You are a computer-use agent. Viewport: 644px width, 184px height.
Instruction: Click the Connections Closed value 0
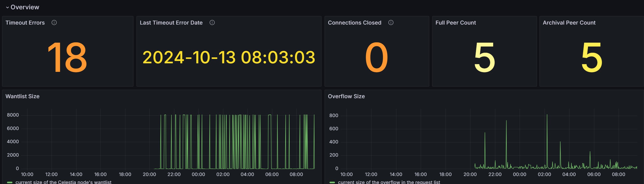(x=377, y=57)
